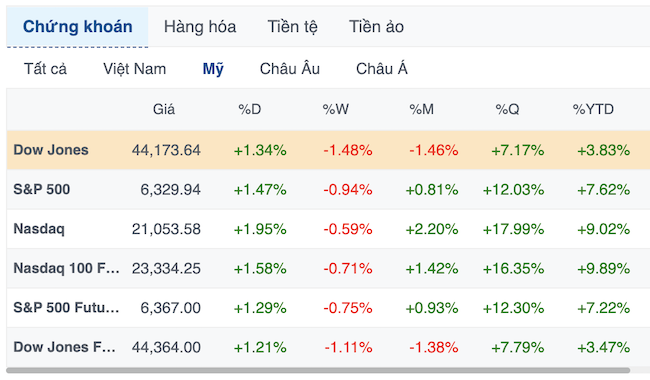650x380 pixels.
Task: Click the horizontal scrollbar under table
Action: click(x=318, y=370)
